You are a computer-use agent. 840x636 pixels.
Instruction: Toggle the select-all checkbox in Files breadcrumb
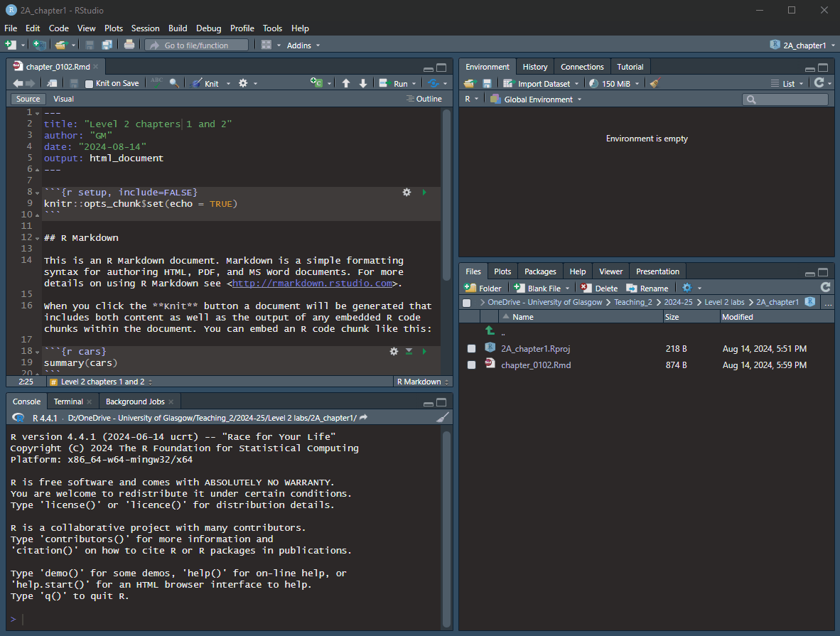click(x=467, y=303)
